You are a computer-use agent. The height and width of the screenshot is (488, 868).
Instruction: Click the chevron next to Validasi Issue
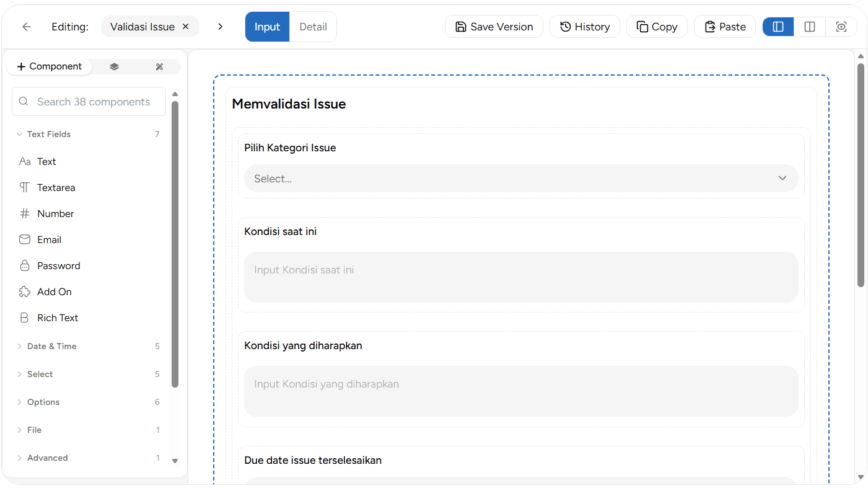tap(221, 27)
